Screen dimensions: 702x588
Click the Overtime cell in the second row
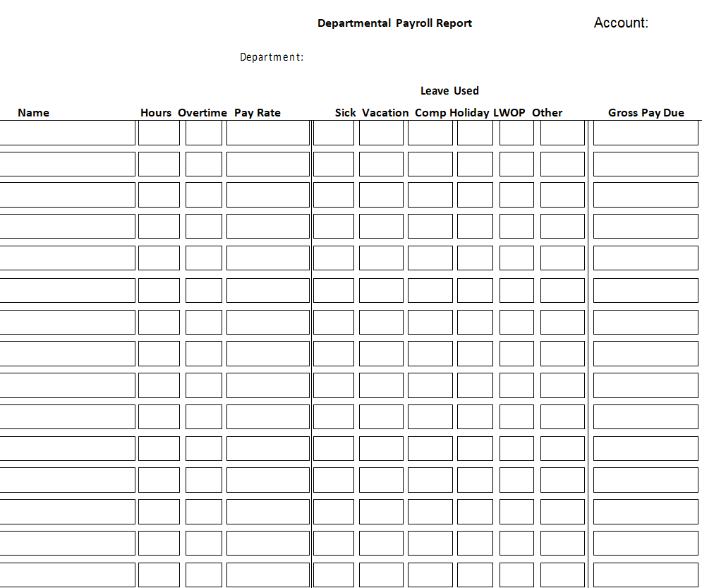click(x=204, y=164)
